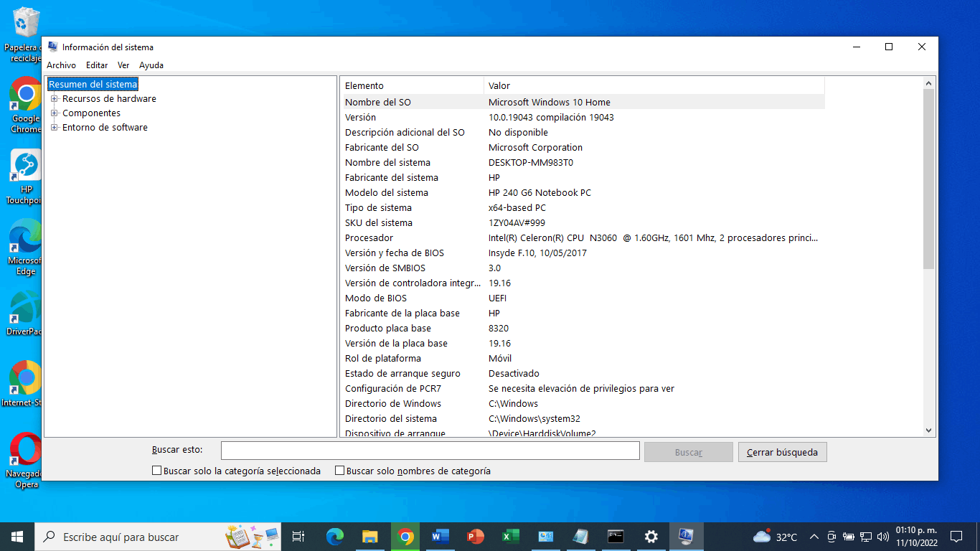Open Excel from the taskbar

511,537
